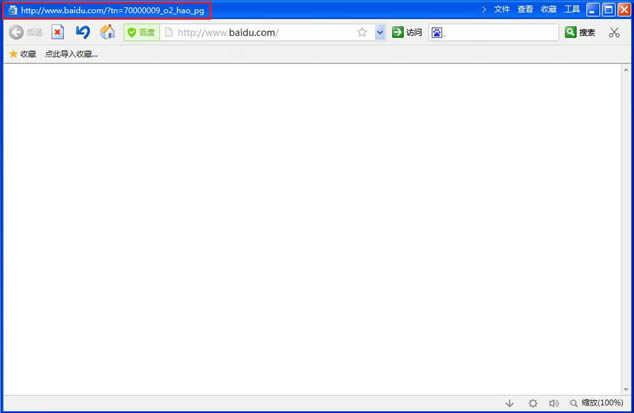
Task: Open settings gear icon in status bar
Action: tap(533, 403)
